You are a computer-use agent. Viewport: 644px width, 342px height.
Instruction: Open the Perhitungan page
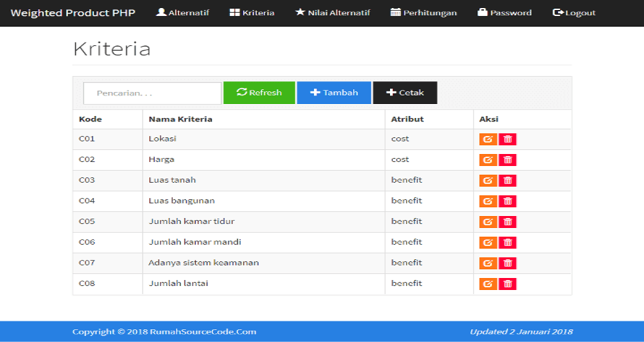423,13
